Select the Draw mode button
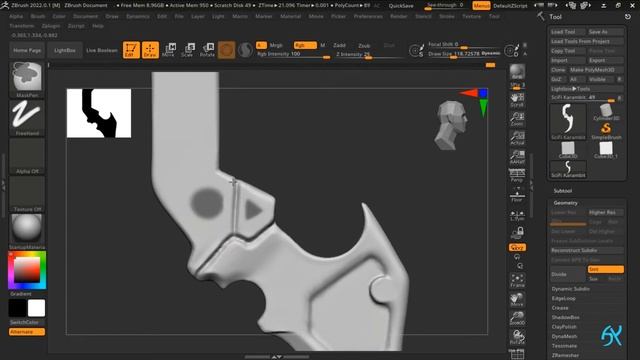The image size is (640, 360). click(x=150, y=50)
